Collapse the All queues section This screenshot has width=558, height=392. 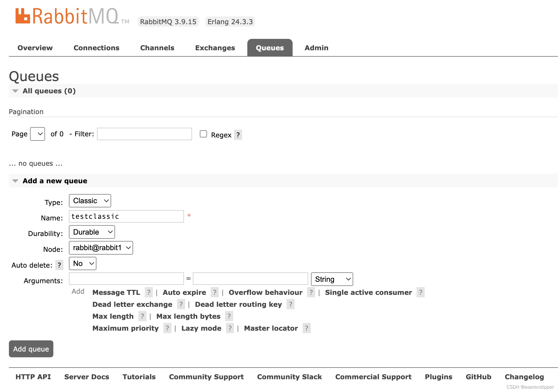(16, 91)
